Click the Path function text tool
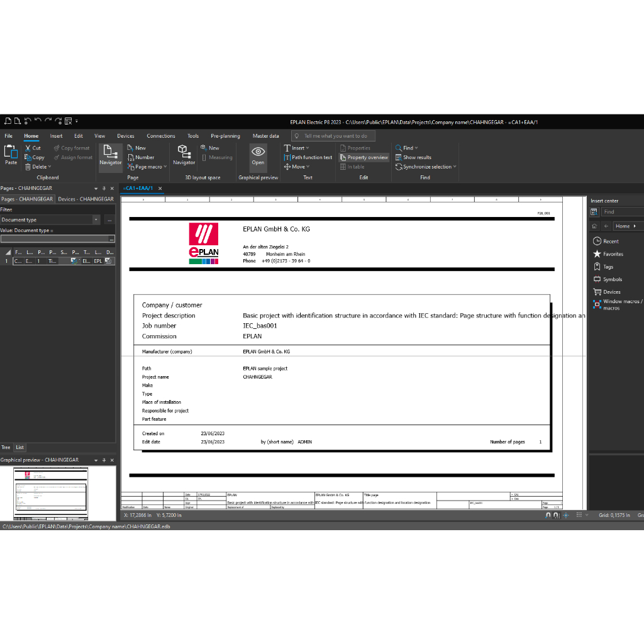 point(308,157)
